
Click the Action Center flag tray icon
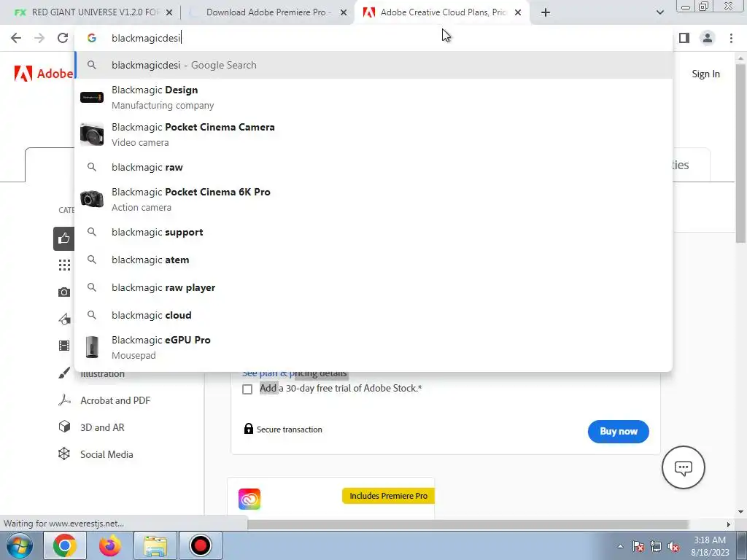pyautogui.click(x=638, y=546)
